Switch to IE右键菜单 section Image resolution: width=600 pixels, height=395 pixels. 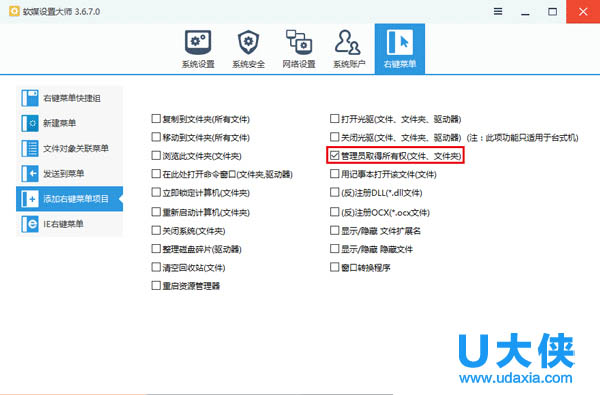69,224
